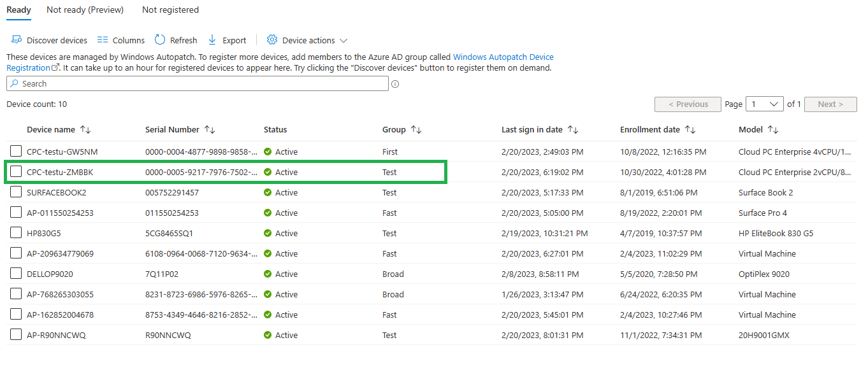
Task: Click into the Search input field
Action: coord(198,84)
